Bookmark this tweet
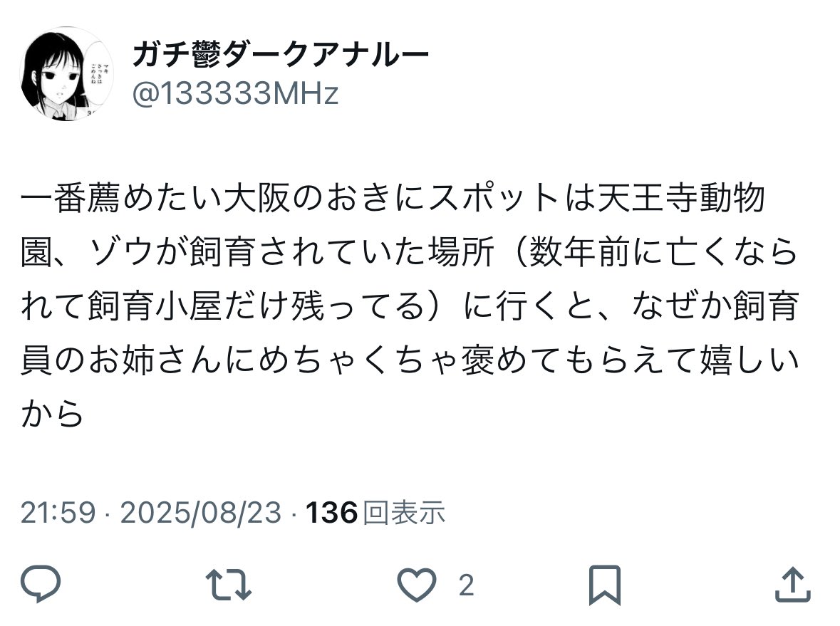This screenshot has height=626, width=840. click(605, 585)
